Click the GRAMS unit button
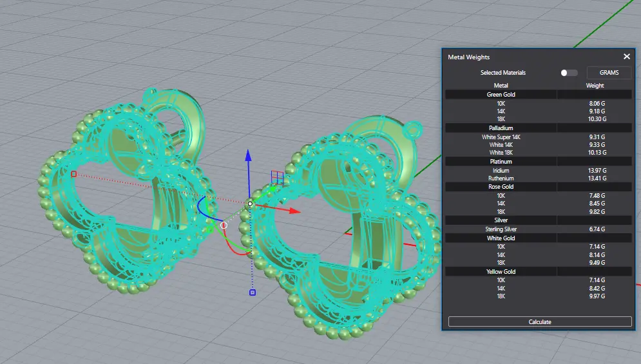Image resolution: width=641 pixels, height=364 pixels. pos(609,73)
